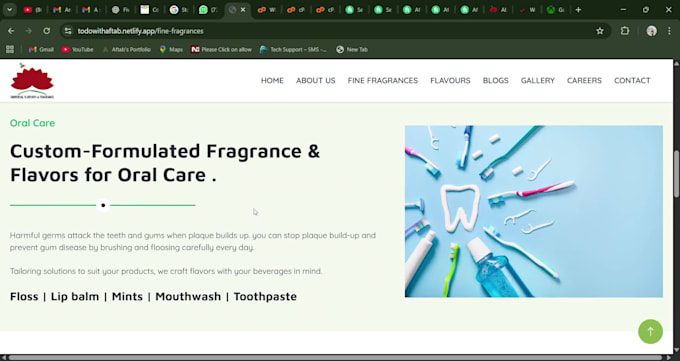Open Maps bookmark
680x361 pixels.
(x=171, y=49)
